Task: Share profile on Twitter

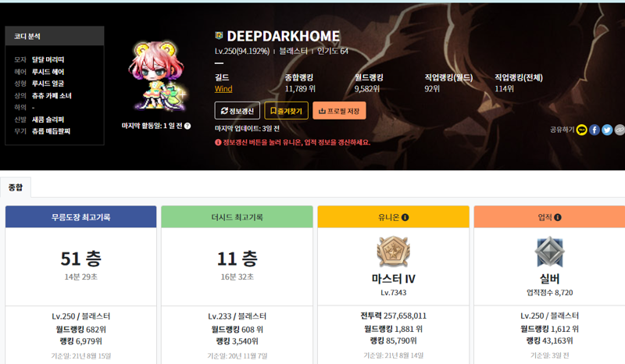Action: [x=607, y=130]
